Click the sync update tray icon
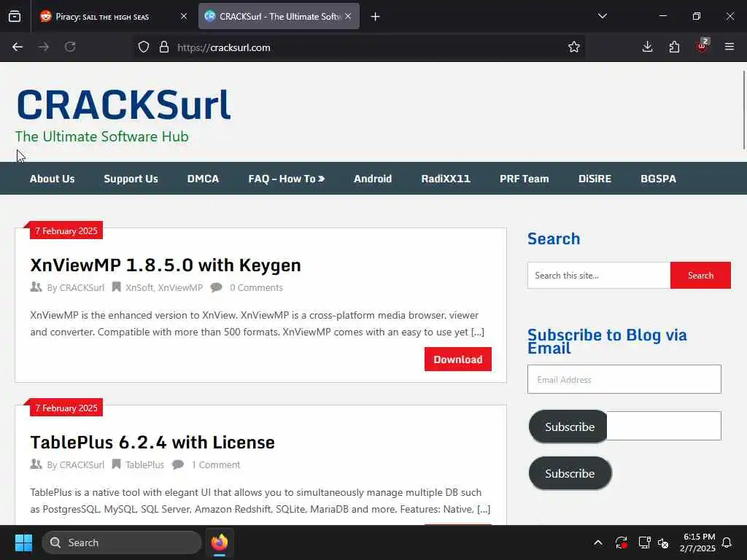Screen dimensions: 747x560 pyautogui.click(x=622, y=542)
